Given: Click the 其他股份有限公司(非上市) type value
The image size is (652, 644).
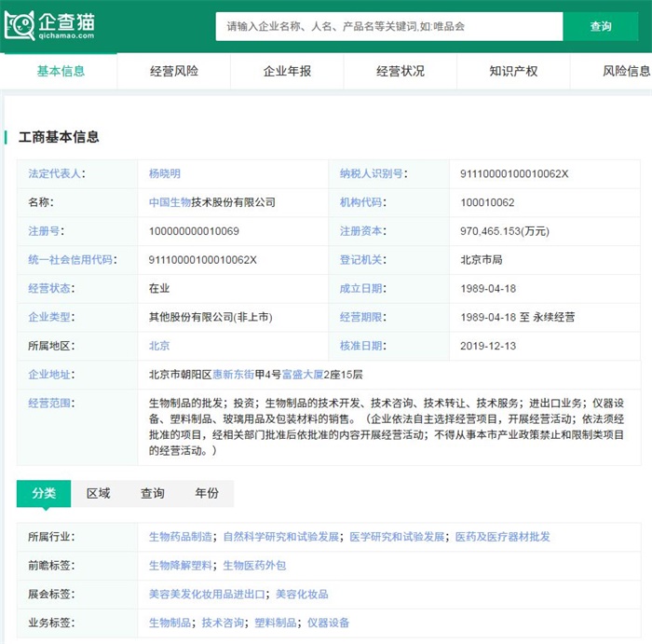Looking at the screenshot, I should coord(211,317).
